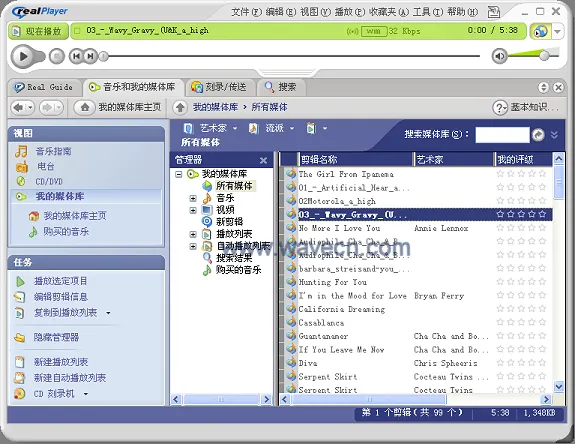Open 购买的音乐 in the sidebar
575x444 pixels.
point(66,232)
